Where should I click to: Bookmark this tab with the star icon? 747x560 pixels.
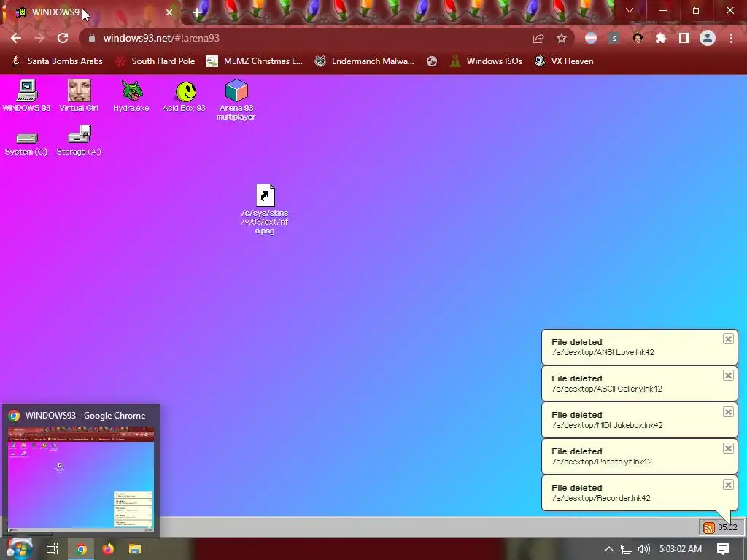point(562,38)
